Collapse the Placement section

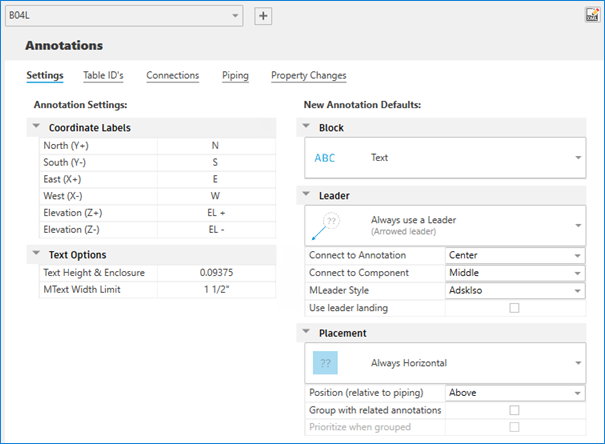(x=307, y=332)
